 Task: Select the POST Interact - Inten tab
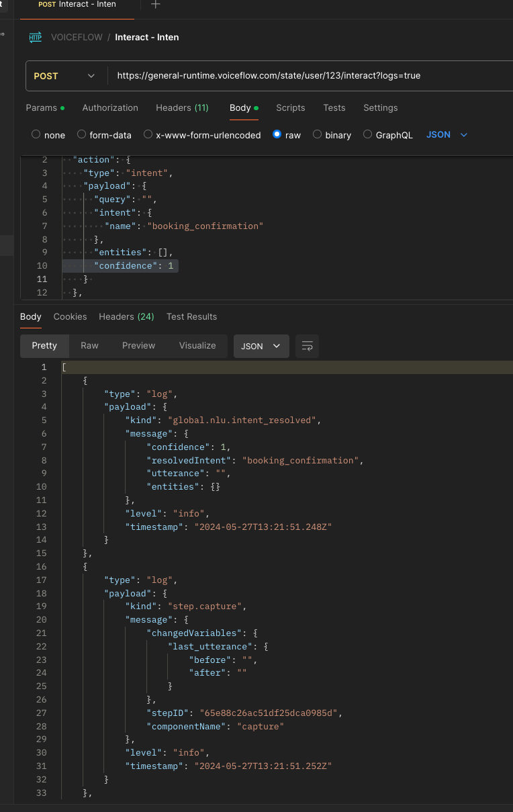pos(77,5)
